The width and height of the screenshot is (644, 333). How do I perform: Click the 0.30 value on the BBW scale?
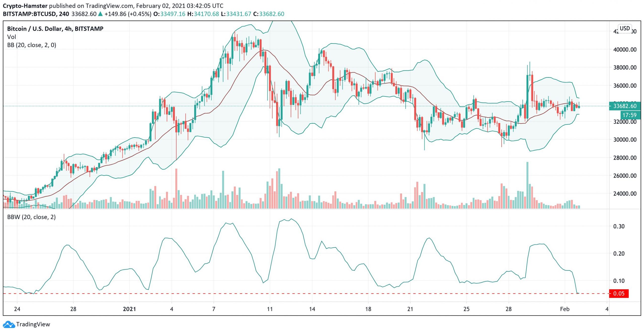coord(619,226)
